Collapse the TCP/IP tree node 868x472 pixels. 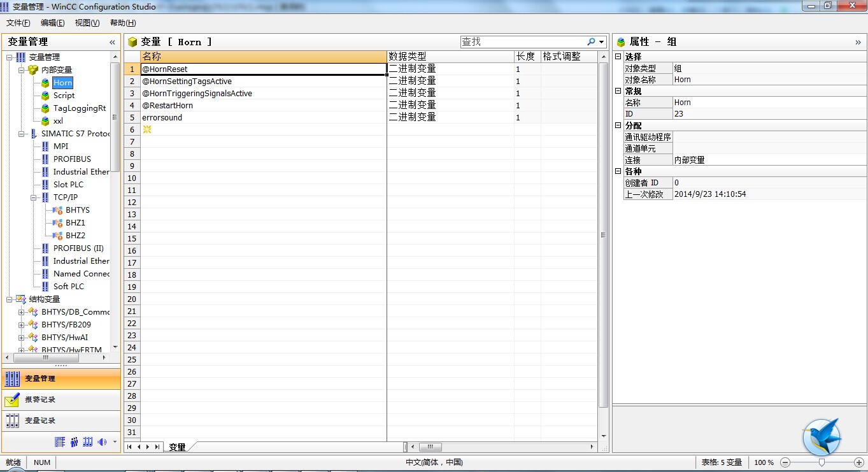(34, 197)
